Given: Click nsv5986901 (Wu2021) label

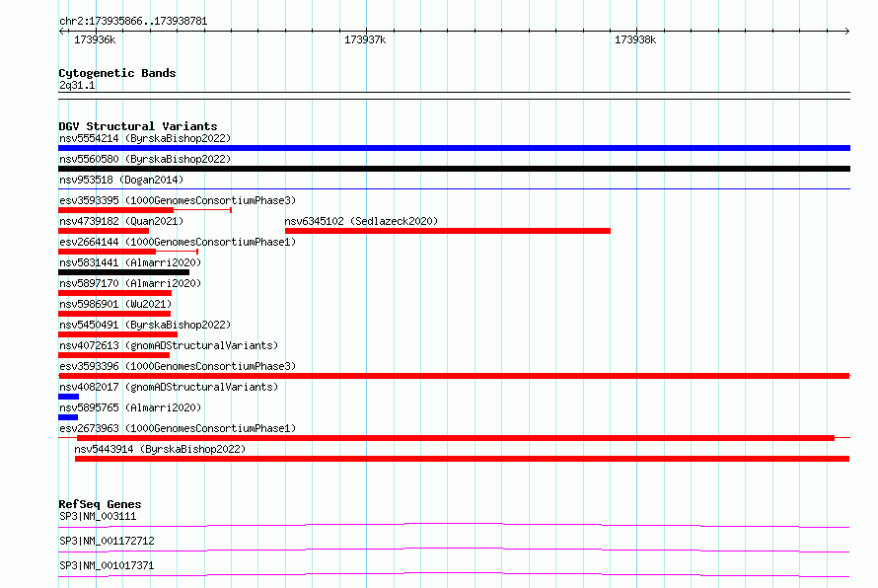Looking at the screenshot, I should 115,304.
